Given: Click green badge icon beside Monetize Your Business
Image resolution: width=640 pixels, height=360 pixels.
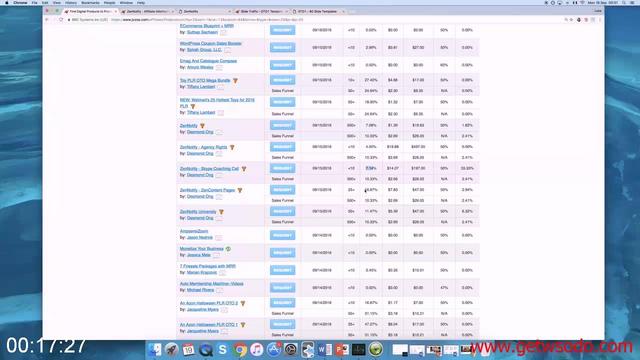Looking at the screenshot, I should [228, 249].
